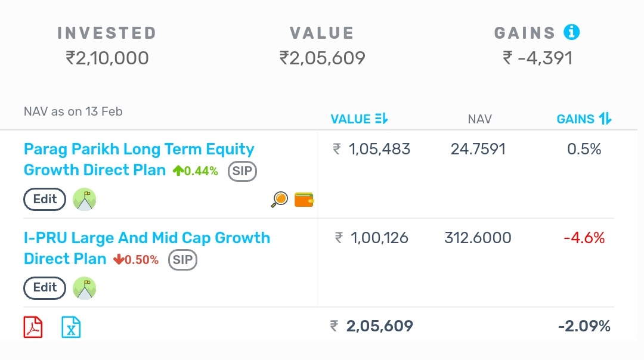Viewport: 644px width, 360px height.
Task: Click the Edit button for Parag Parikh fund
Action: [x=45, y=200]
